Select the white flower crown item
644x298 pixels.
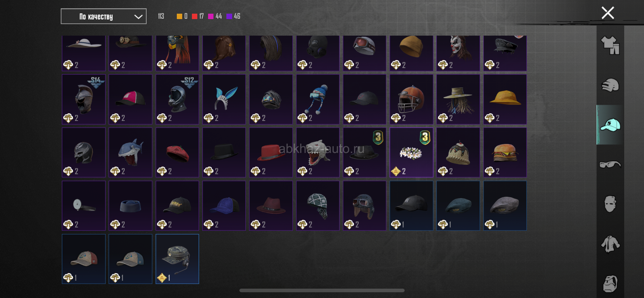tap(411, 152)
